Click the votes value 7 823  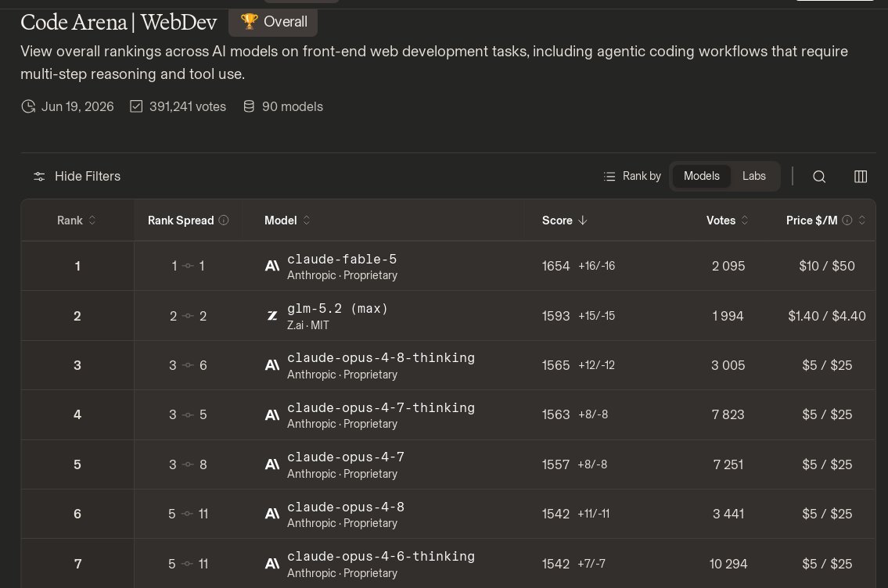pos(728,415)
